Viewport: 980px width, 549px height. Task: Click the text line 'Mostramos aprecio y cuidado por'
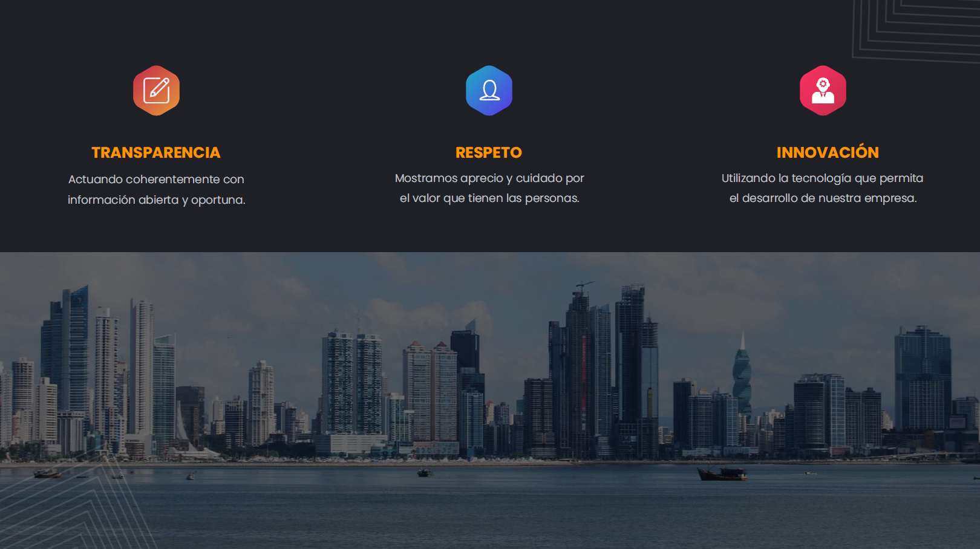(x=489, y=178)
